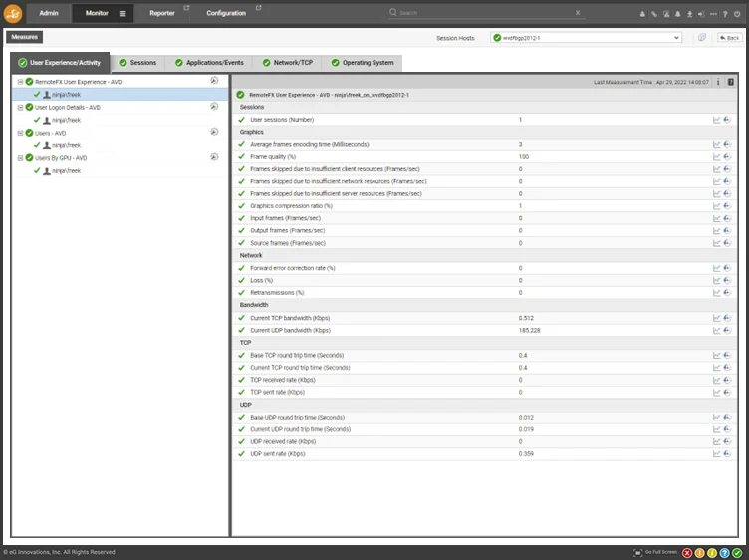This screenshot has height=560, width=749.
Task: Click the Measures button
Action: coord(24,37)
